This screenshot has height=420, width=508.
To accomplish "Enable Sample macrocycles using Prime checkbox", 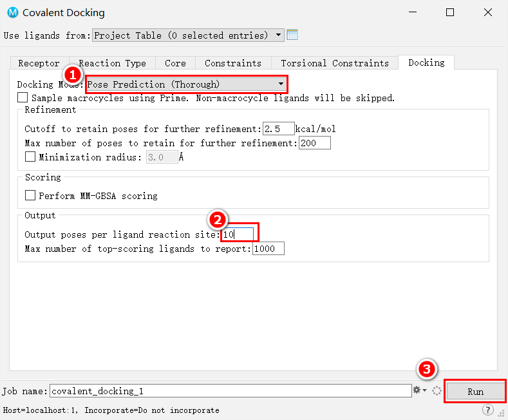I will [x=23, y=97].
